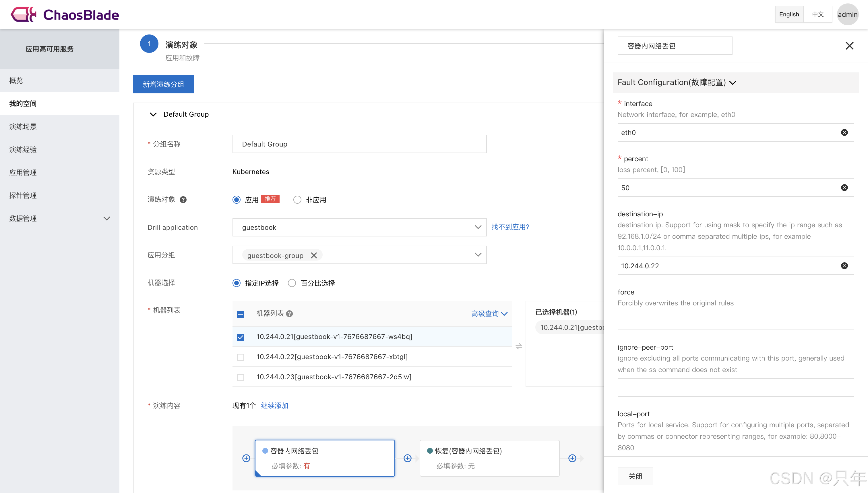Click the machine transfer arrows icon
Viewport: 868px width, 493px height.
pos(519,346)
